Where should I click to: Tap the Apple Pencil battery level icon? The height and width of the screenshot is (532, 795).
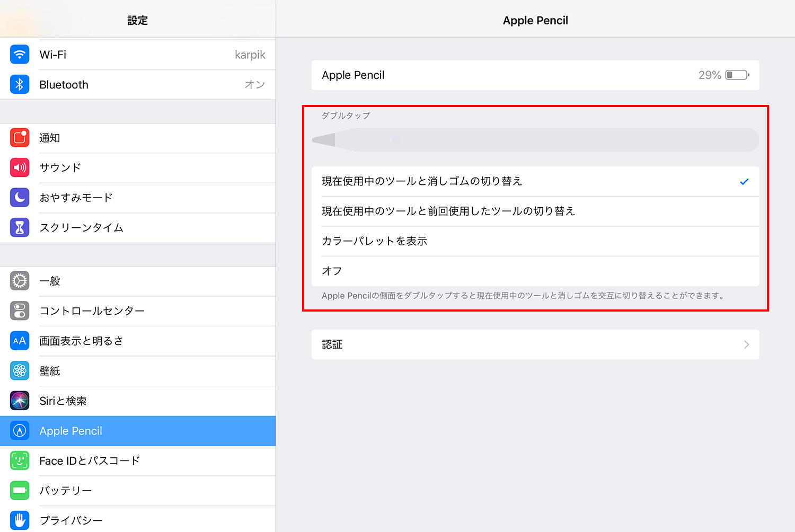tap(737, 75)
